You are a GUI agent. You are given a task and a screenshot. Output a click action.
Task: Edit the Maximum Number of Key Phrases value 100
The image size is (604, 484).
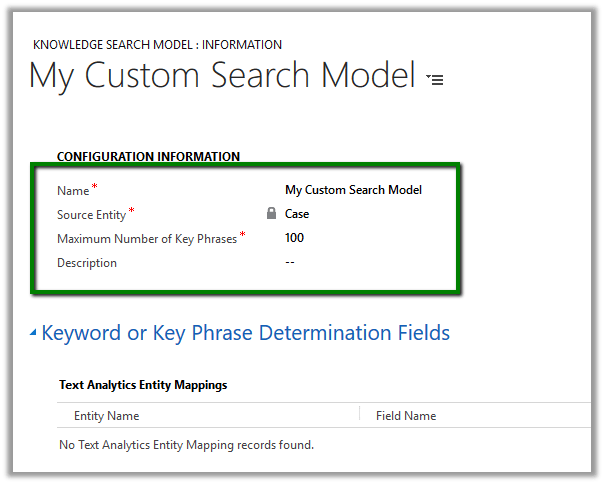[x=294, y=238]
